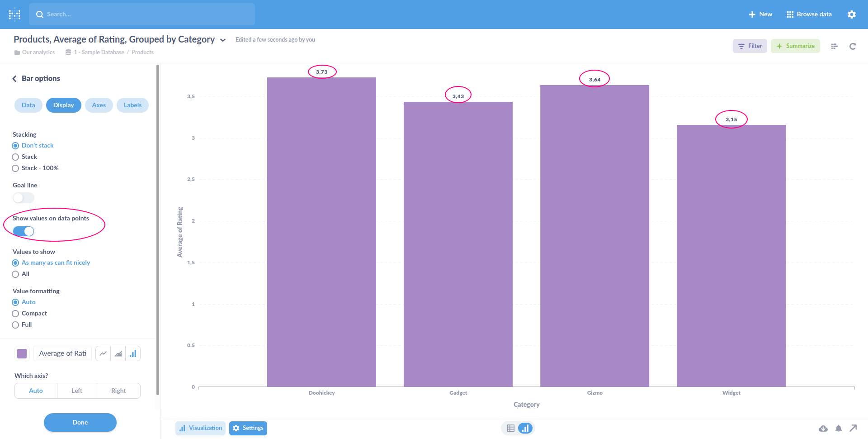Open admin settings via the gear icon
Image resolution: width=868 pixels, height=439 pixels.
coord(852,14)
